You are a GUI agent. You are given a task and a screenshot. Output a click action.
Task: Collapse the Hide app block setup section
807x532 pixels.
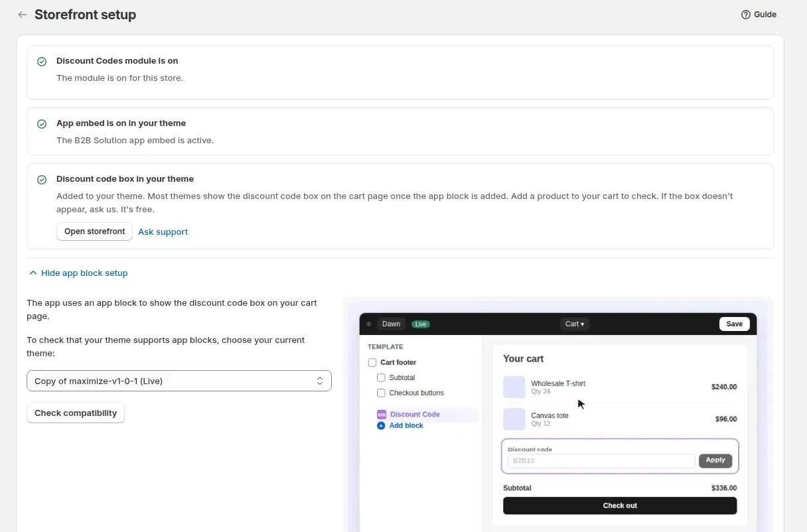pyautogui.click(x=78, y=273)
